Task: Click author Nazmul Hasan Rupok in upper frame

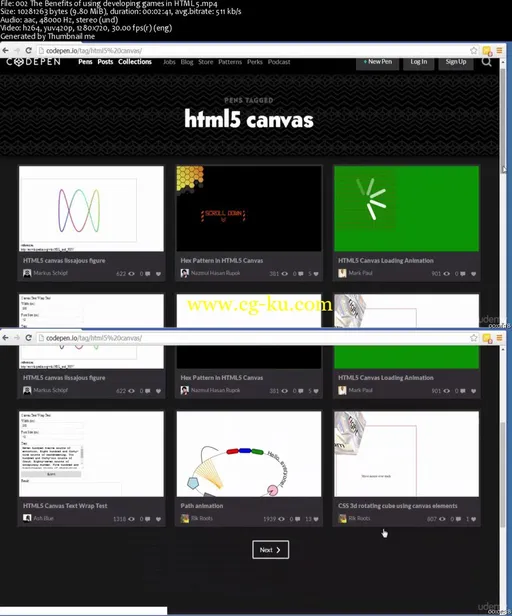Action: (x=215, y=273)
